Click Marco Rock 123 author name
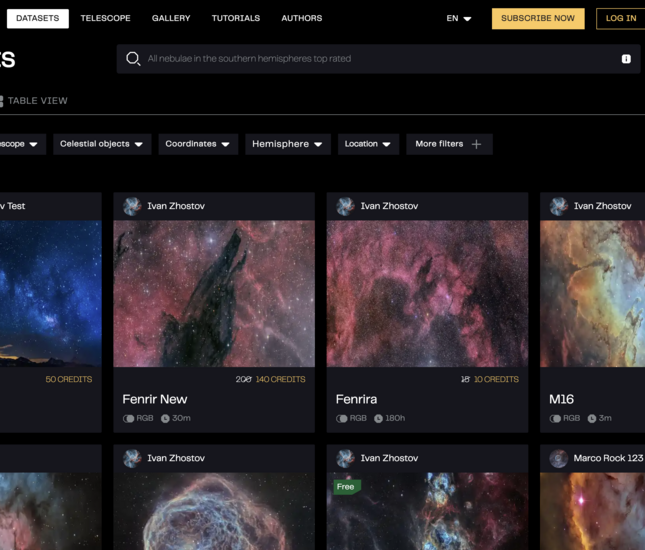 (608, 458)
